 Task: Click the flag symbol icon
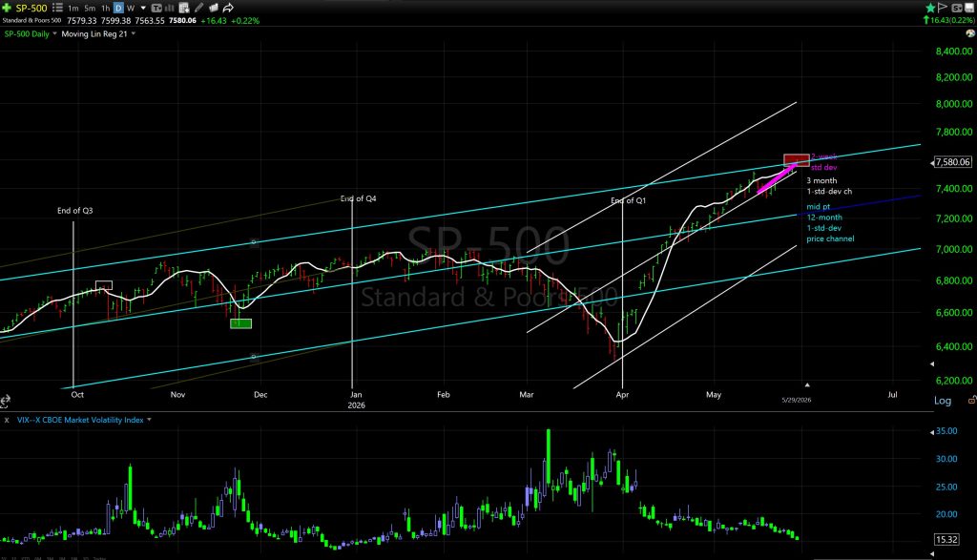pos(942,8)
